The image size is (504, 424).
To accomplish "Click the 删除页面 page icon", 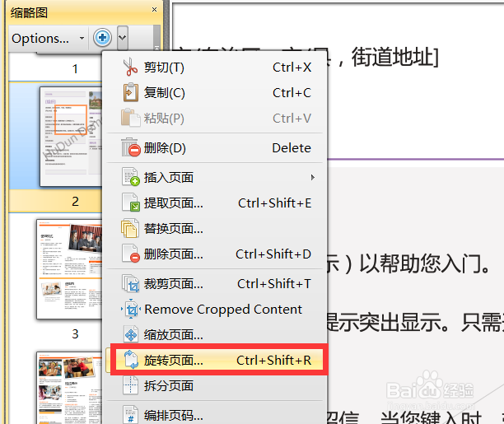I will (x=130, y=254).
